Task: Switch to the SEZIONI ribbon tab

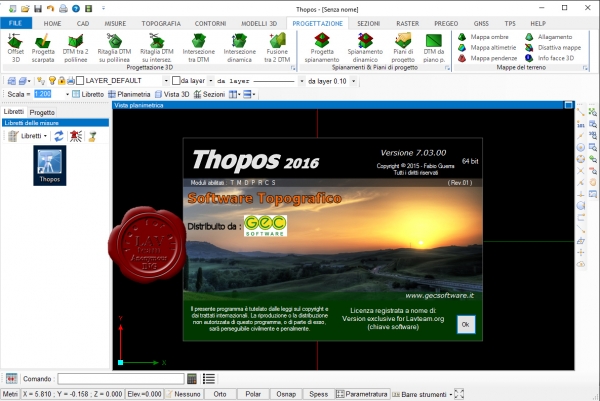Action: (368, 23)
